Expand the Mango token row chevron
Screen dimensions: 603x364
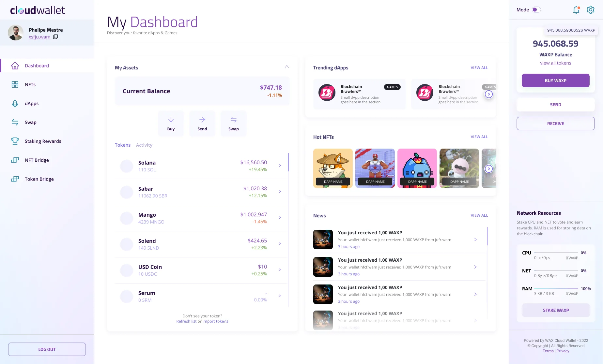(x=280, y=218)
